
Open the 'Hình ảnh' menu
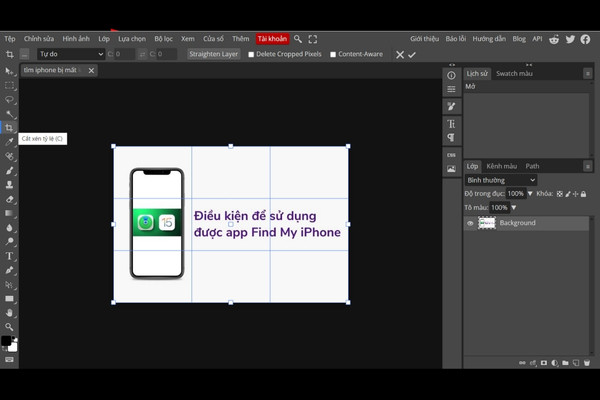pyautogui.click(x=76, y=39)
